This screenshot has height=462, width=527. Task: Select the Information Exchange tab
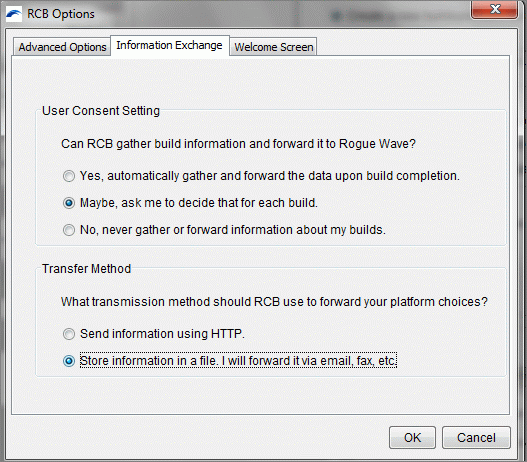(x=169, y=45)
